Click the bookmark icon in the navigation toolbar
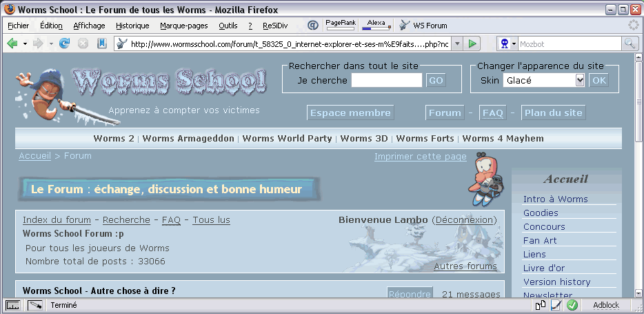 pos(102,43)
